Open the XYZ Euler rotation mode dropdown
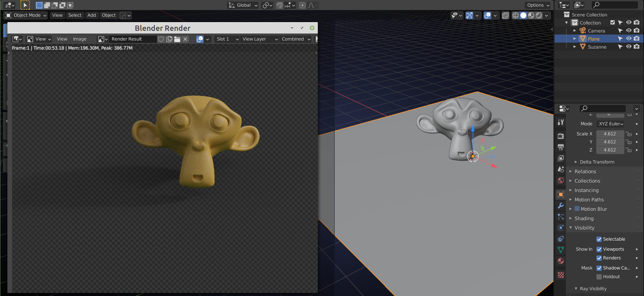Screen dimensions: 644x296 pyautogui.click(x=610, y=124)
